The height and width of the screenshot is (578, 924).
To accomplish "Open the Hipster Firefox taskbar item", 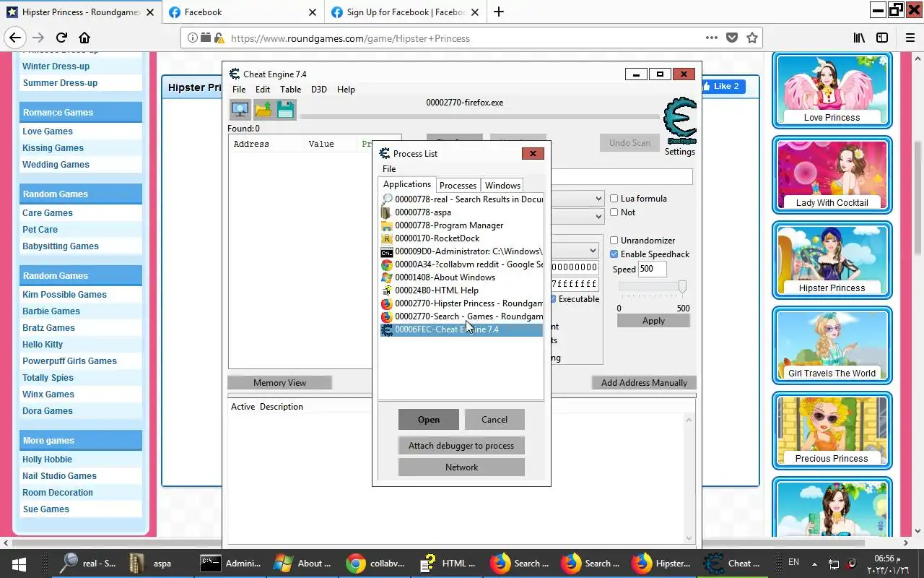I will [661, 564].
